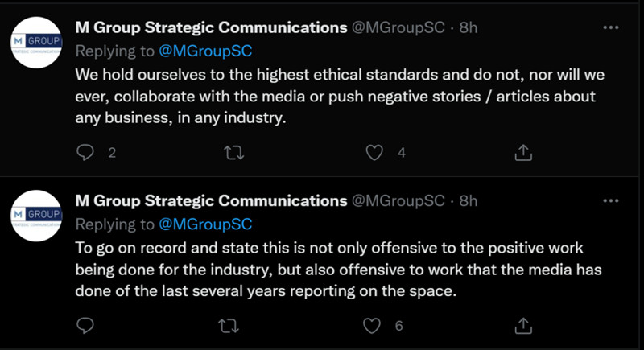Open the ethical standards tweet text
This screenshot has height=350, width=644.
pyautogui.click(x=338, y=97)
